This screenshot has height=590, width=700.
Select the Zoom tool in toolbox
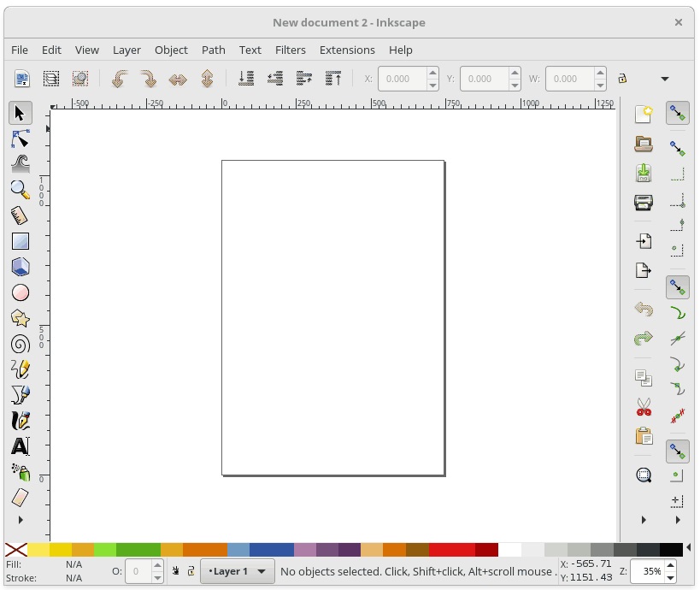[x=21, y=189]
